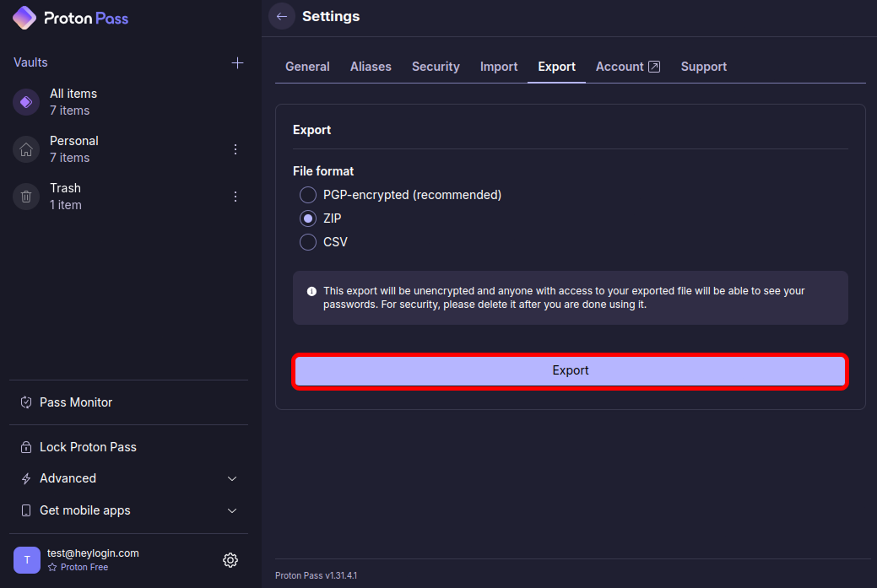This screenshot has width=877, height=588.
Task: Click the Get mobile apps label
Action: 85,510
